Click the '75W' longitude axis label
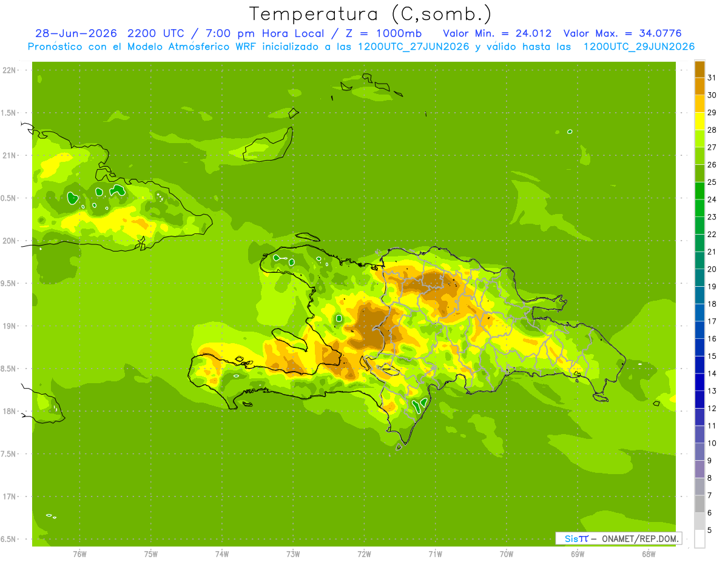 point(150,554)
